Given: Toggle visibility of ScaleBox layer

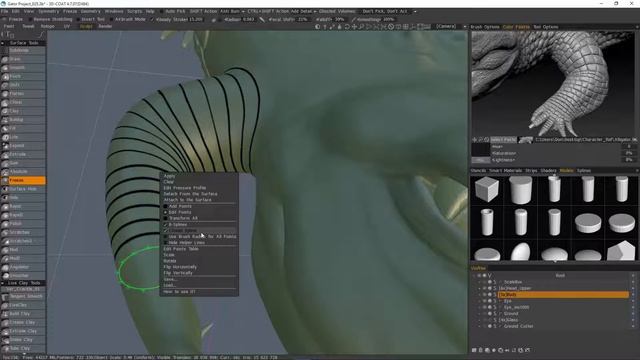Looking at the screenshot, I should click(x=484, y=282).
